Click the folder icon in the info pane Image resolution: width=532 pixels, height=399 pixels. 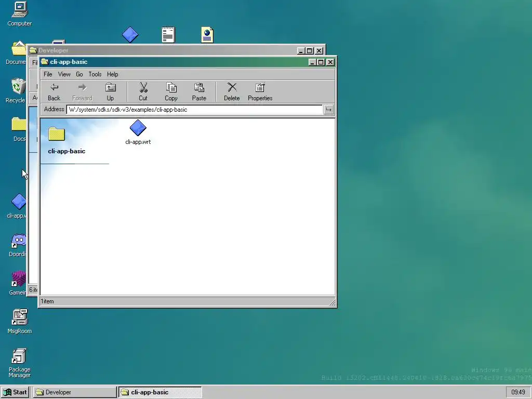(x=56, y=134)
